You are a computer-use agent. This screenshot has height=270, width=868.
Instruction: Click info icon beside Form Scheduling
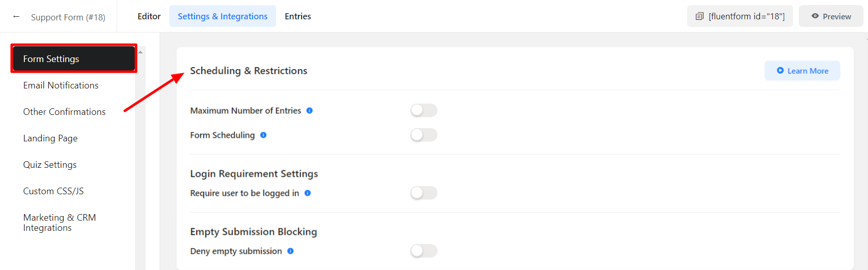(263, 135)
